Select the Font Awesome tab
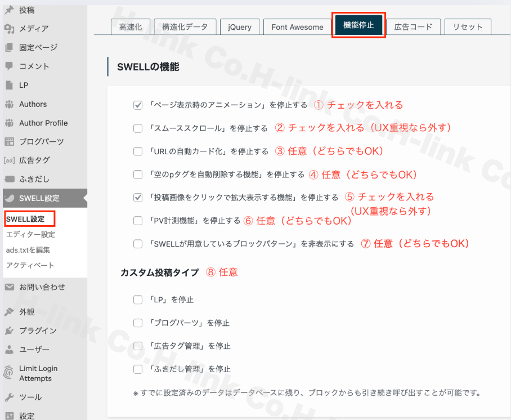 tap(297, 27)
